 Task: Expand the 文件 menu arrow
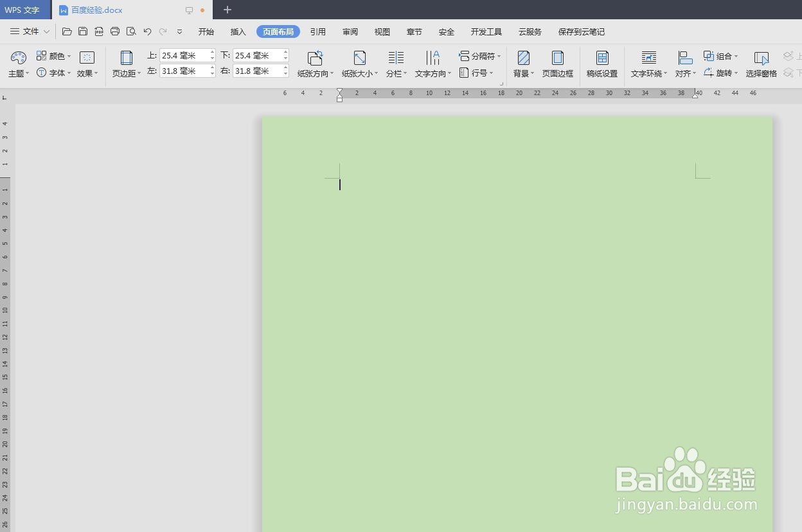46,31
